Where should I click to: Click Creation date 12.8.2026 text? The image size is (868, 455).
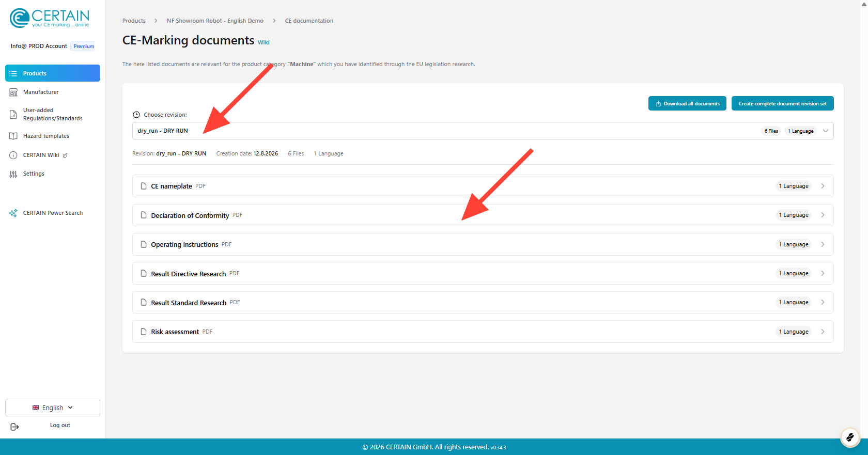(x=247, y=153)
